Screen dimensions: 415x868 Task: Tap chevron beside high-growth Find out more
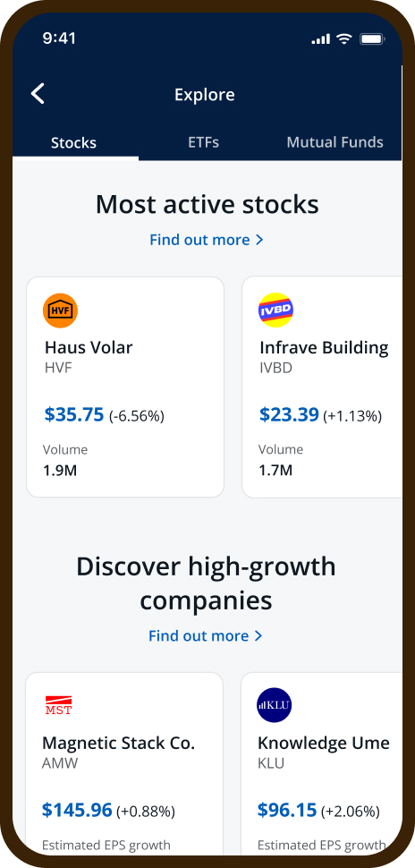[258, 636]
